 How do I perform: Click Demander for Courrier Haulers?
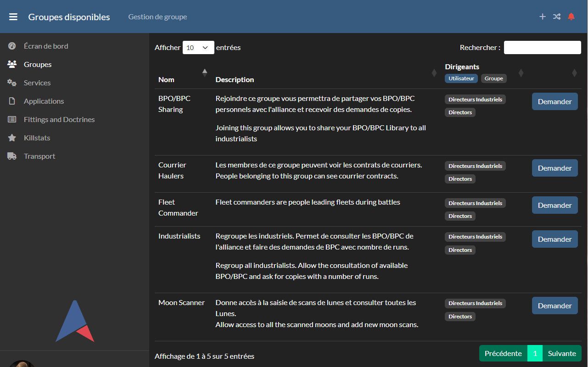click(x=554, y=168)
